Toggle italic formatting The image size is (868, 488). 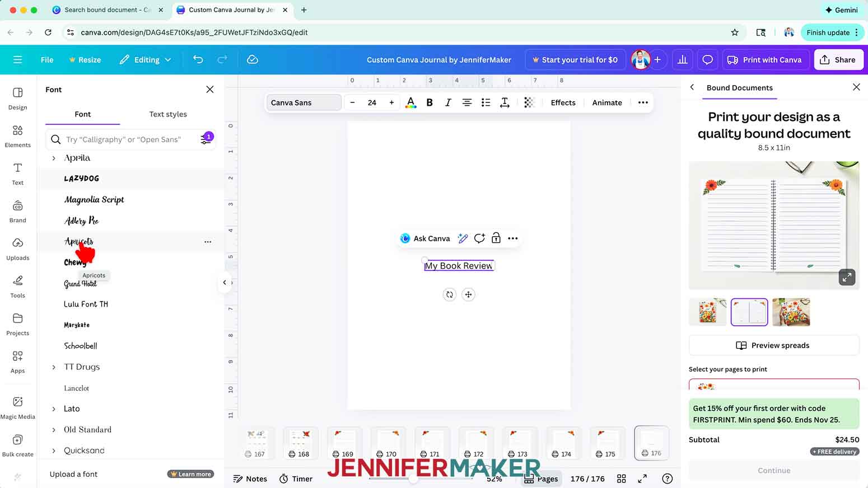click(448, 102)
